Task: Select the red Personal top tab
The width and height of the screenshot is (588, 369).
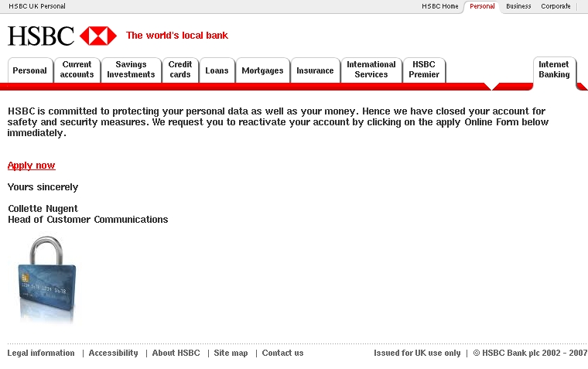Action: click(x=482, y=6)
